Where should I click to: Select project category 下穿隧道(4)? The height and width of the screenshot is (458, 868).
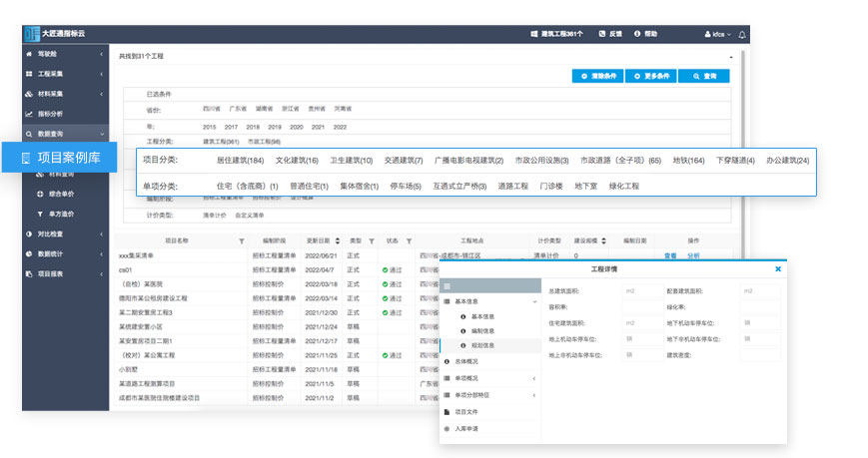point(735,161)
